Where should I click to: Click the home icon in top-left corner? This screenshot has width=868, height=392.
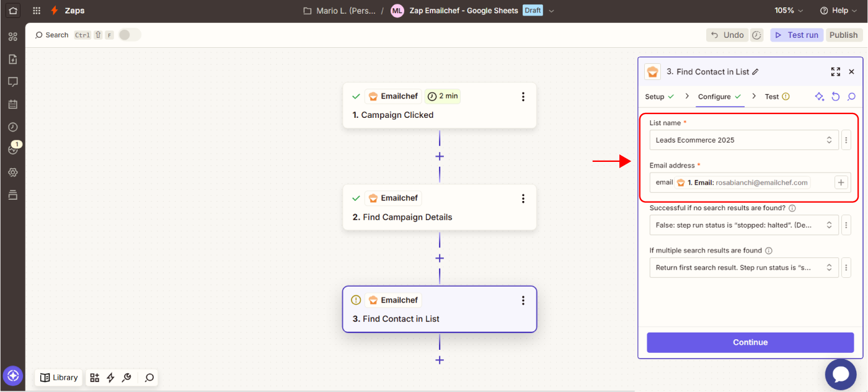pos(12,11)
